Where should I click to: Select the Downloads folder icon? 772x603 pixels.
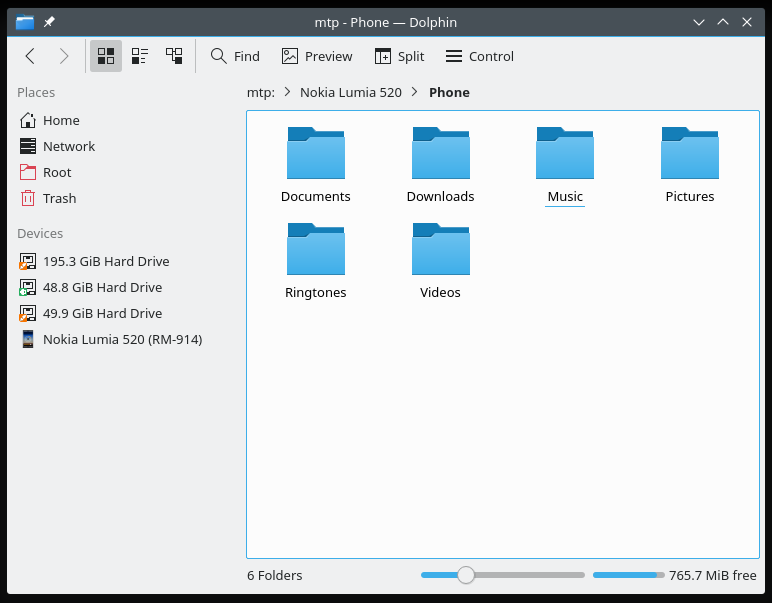(441, 153)
